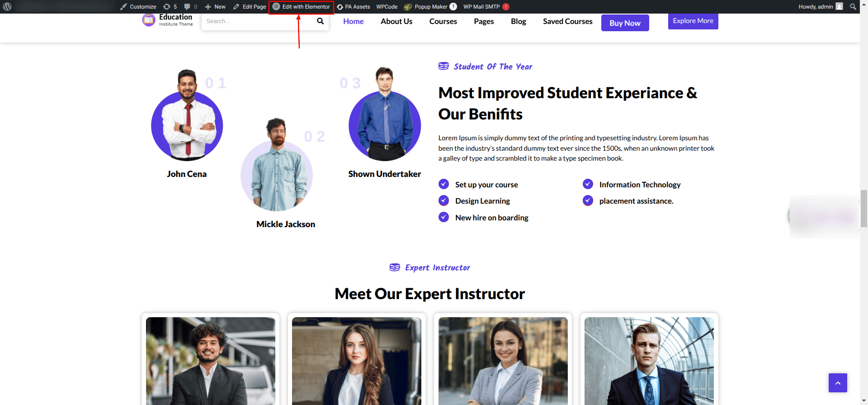Click the placement assistance. text
The image size is (868, 405).
click(x=637, y=201)
